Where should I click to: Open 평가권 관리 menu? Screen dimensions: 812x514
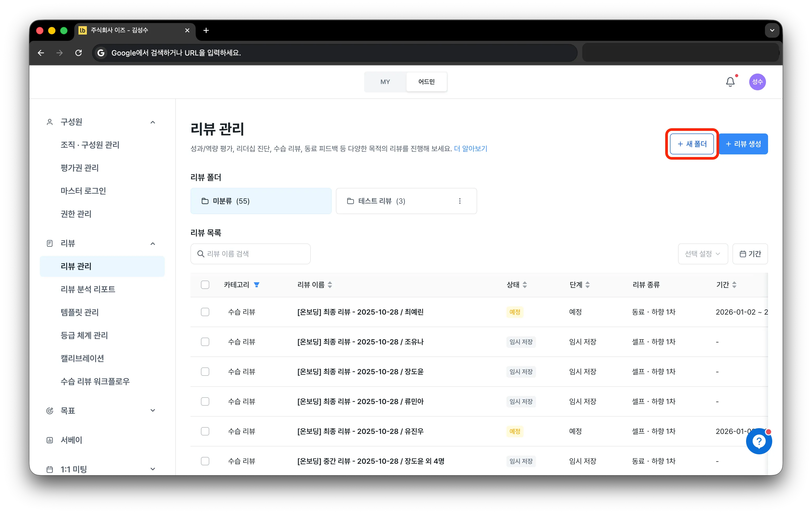click(x=80, y=168)
